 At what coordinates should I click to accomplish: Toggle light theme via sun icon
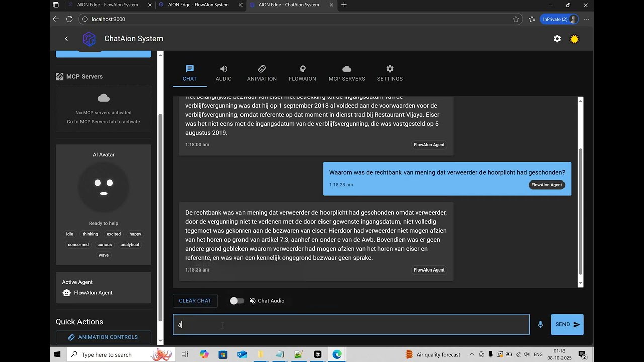[574, 39]
